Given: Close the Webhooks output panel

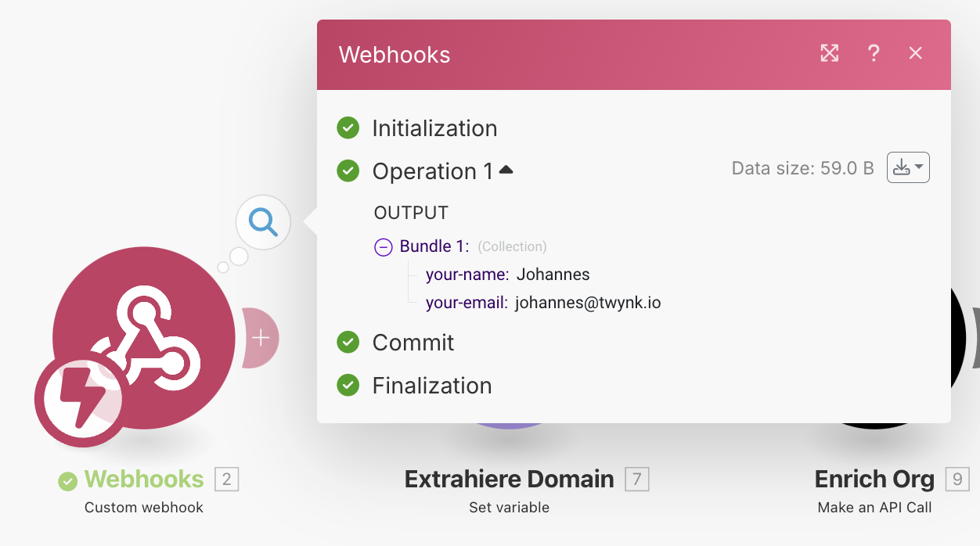Looking at the screenshot, I should pos(915,53).
